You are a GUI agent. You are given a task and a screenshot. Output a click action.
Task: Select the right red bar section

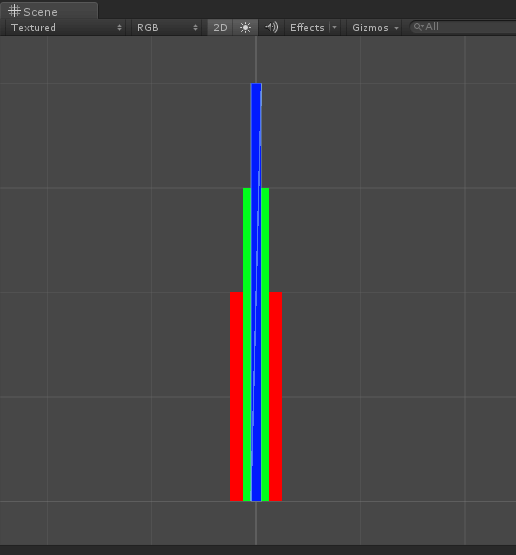pos(276,396)
